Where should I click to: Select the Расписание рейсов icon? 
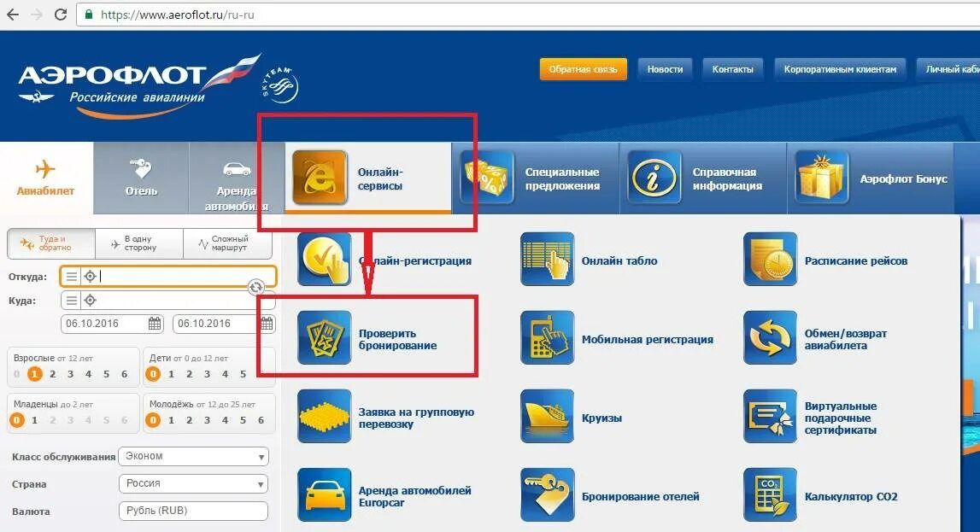pyautogui.click(x=769, y=259)
